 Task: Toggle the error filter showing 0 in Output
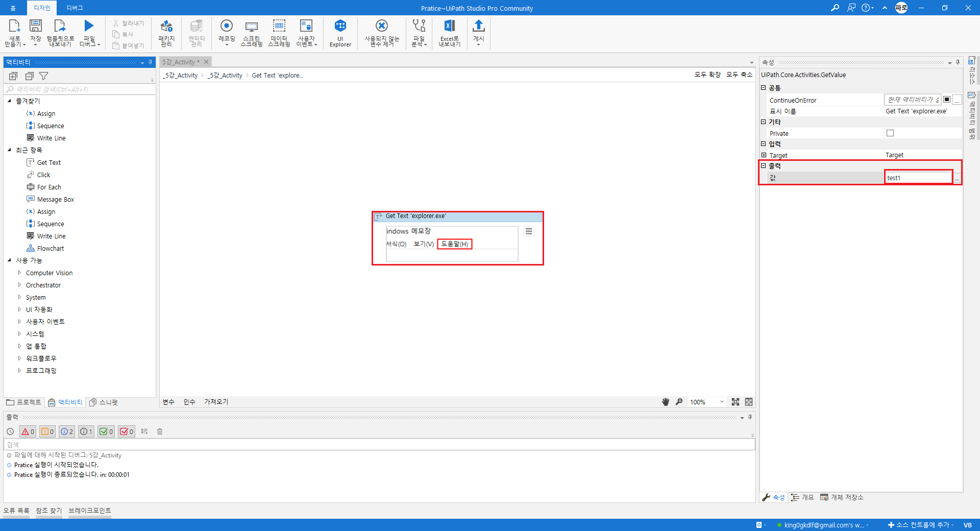[x=28, y=431]
